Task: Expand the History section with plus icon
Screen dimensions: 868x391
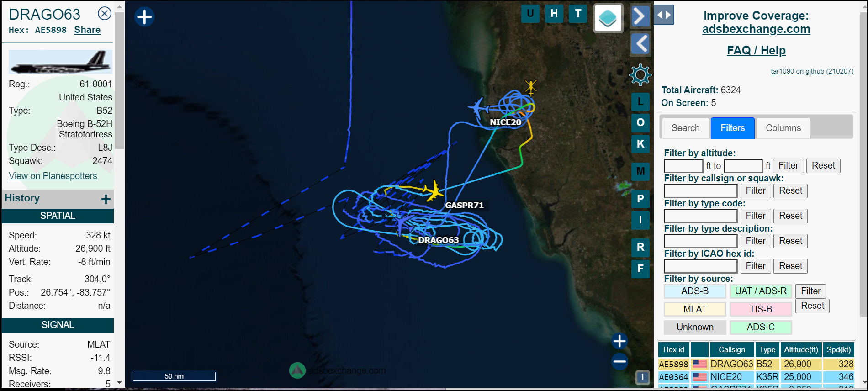Action: click(x=106, y=199)
